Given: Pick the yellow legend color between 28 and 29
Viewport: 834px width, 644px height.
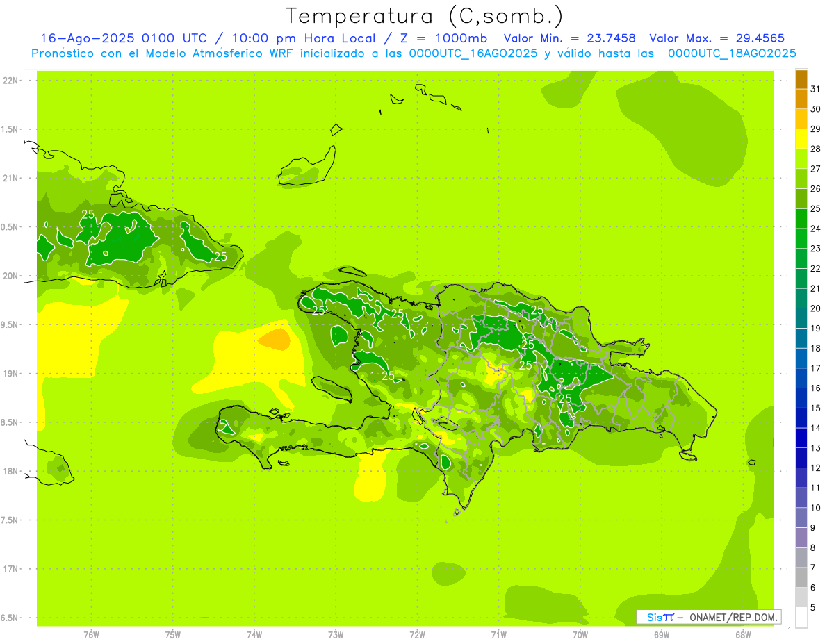Looking at the screenshot, I should pos(801,139).
